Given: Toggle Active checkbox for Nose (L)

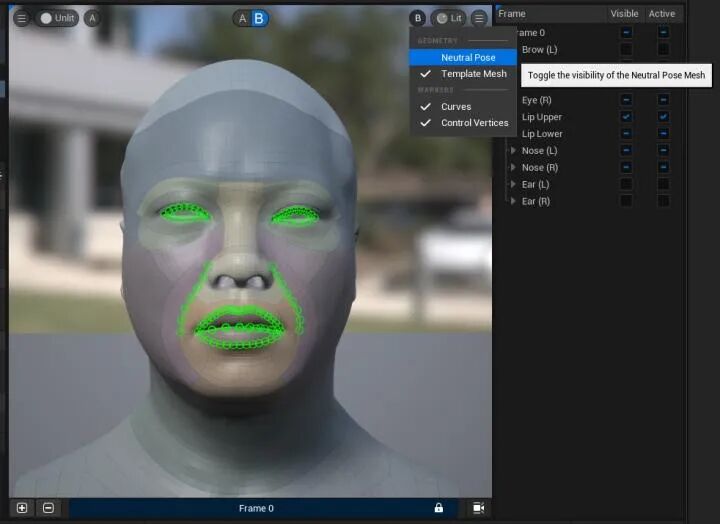Looking at the screenshot, I should [x=663, y=150].
